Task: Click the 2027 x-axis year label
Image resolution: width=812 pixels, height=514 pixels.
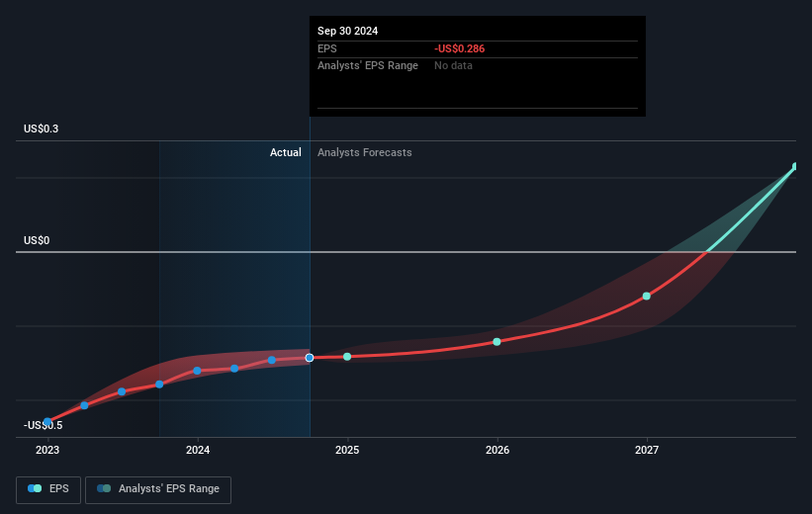Action: [x=647, y=450]
